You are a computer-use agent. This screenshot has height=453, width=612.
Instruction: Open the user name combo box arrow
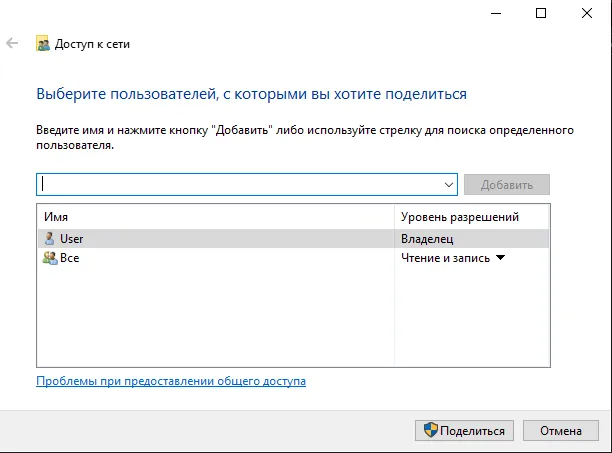(449, 185)
